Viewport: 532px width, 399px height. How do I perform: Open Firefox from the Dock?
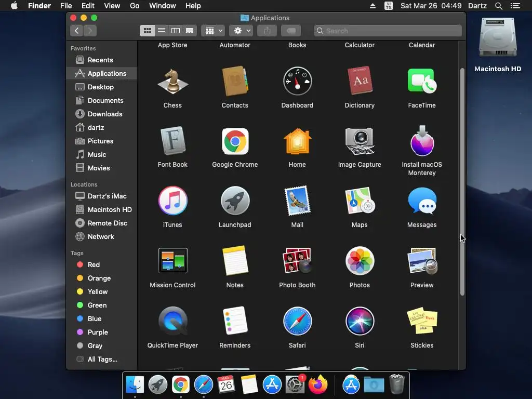point(318,385)
